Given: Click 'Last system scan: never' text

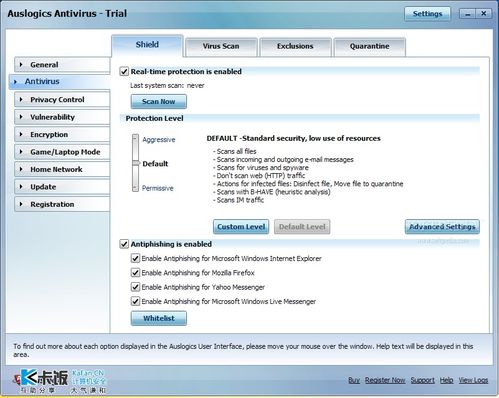Looking at the screenshot, I should pyautogui.click(x=167, y=86).
